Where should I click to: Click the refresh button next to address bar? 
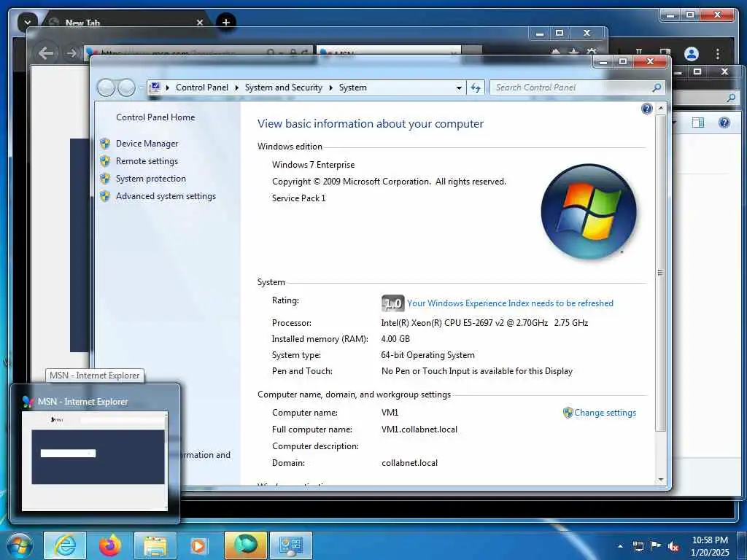[x=476, y=87]
